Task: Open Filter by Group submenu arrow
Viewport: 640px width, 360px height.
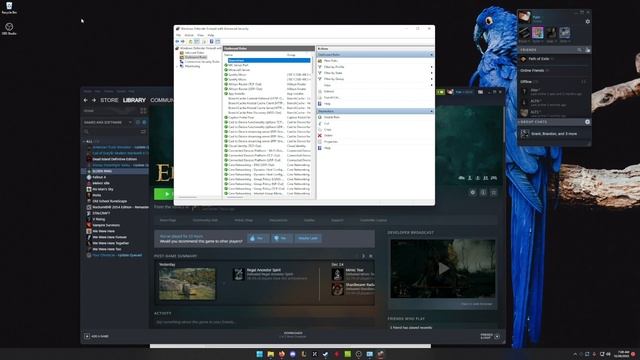Action: click(x=431, y=79)
